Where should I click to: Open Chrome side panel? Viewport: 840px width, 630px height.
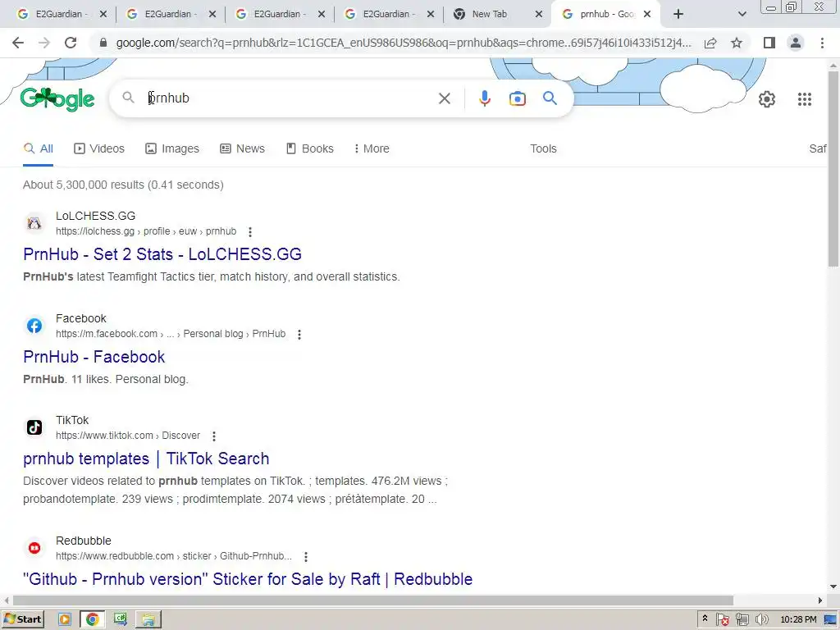click(769, 43)
